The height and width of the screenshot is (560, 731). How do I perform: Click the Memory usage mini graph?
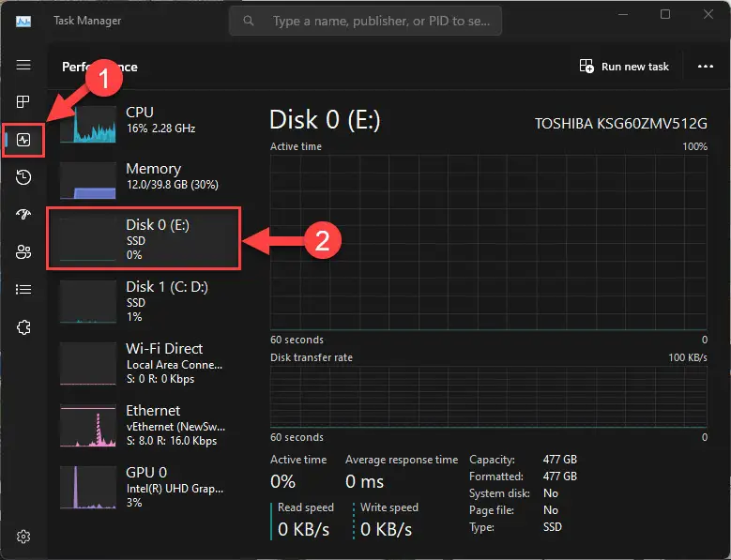[x=88, y=180]
